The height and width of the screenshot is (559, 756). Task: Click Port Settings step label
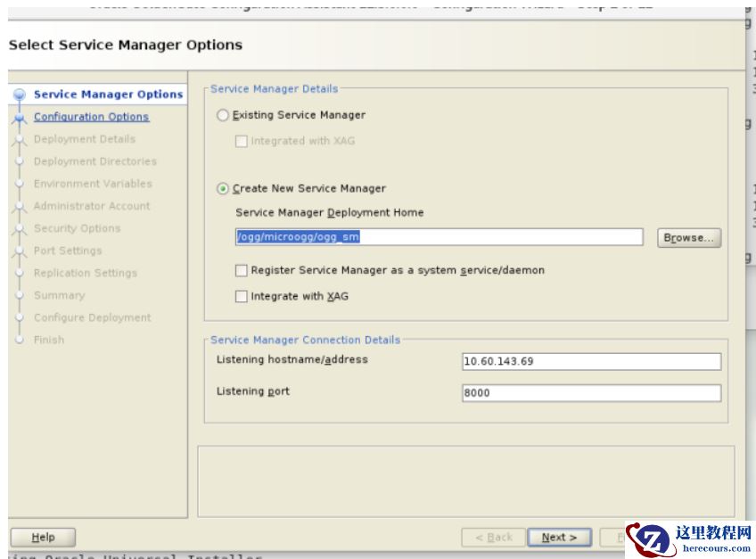(68, 251)
